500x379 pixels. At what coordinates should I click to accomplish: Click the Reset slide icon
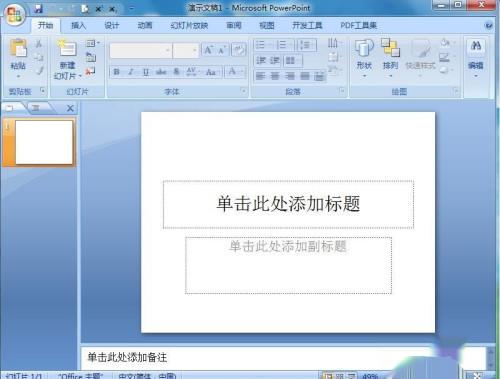(x=91, y=57)
